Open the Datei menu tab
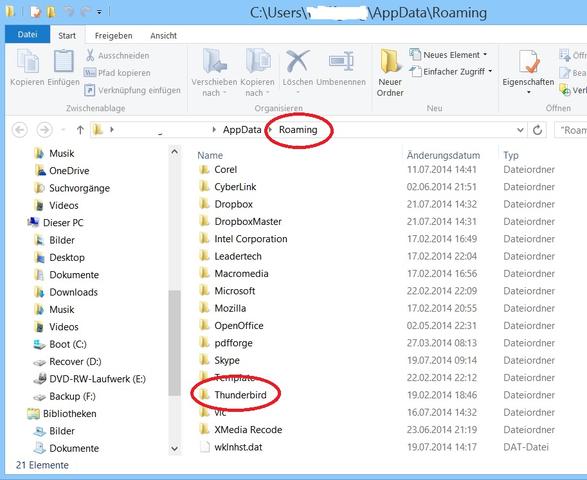 point(27,34)
